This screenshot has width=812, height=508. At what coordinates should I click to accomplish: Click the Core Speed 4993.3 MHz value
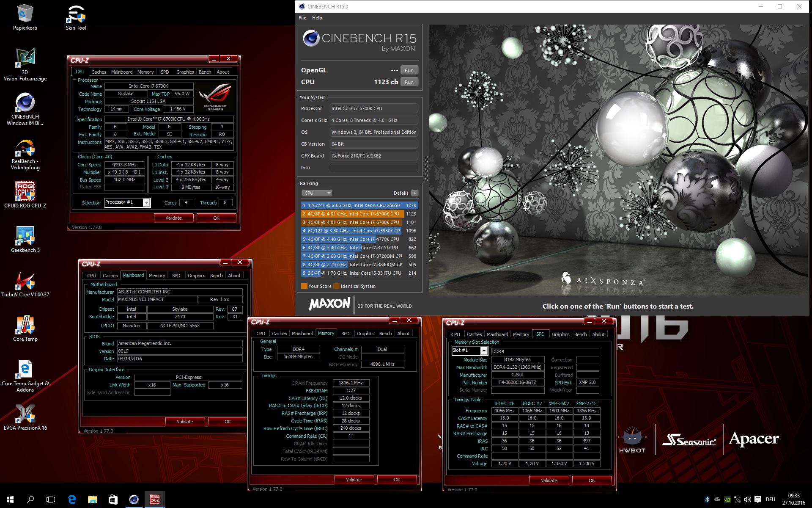124,165
